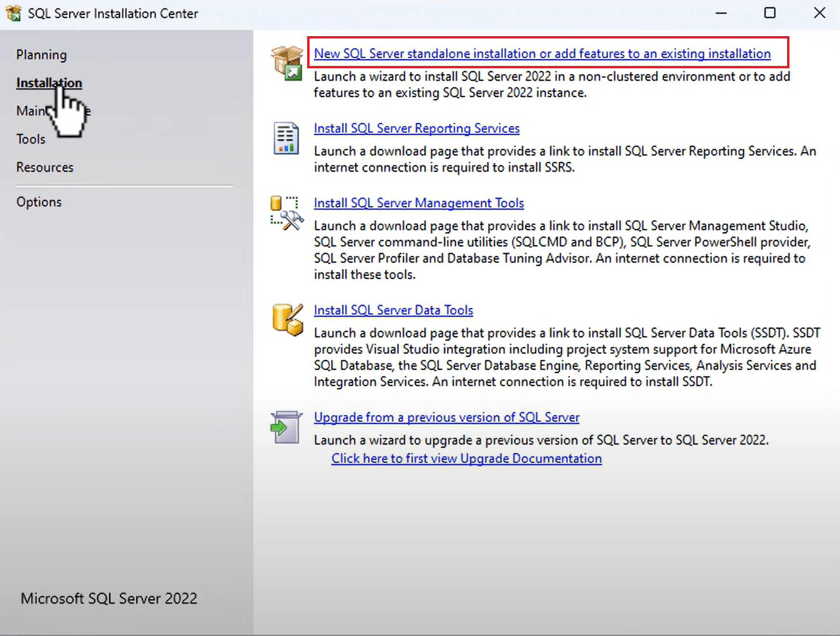Click the Reporting Services document icon
840x636 pixels.
[286, 138]
